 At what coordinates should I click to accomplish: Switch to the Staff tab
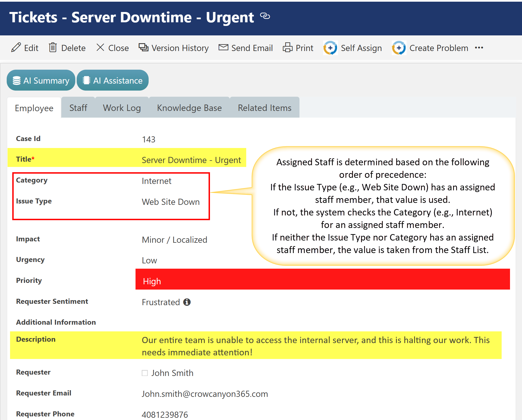click(x=78, y=108)
